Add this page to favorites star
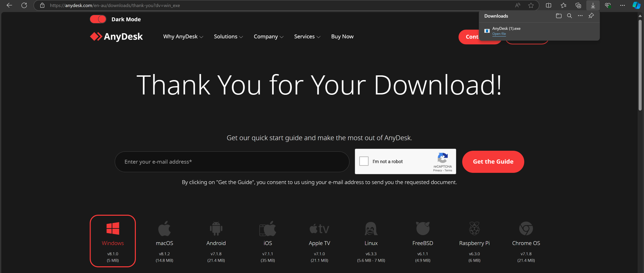 (531, 5)
